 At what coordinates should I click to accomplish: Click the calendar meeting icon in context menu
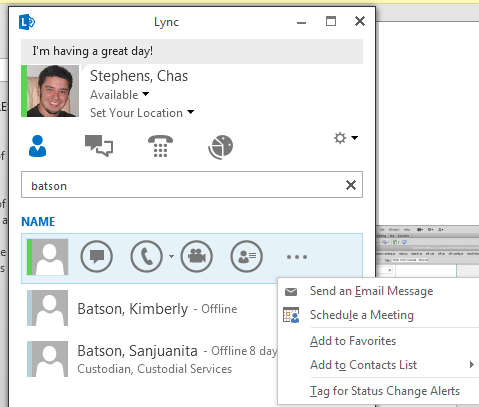click(291, 315)
